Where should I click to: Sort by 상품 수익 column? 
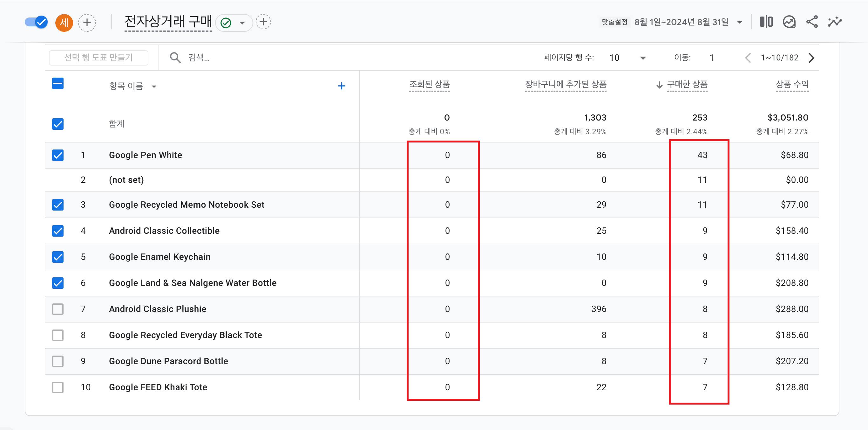tap(792, 84)
